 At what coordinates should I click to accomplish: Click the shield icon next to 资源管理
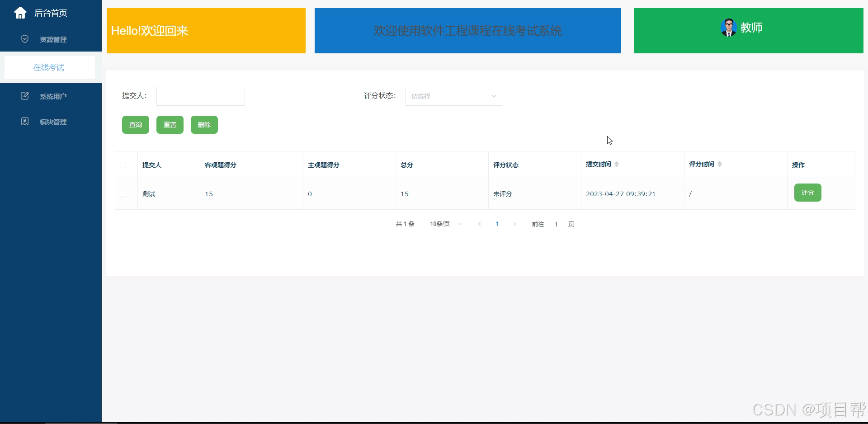coord(25,39)
